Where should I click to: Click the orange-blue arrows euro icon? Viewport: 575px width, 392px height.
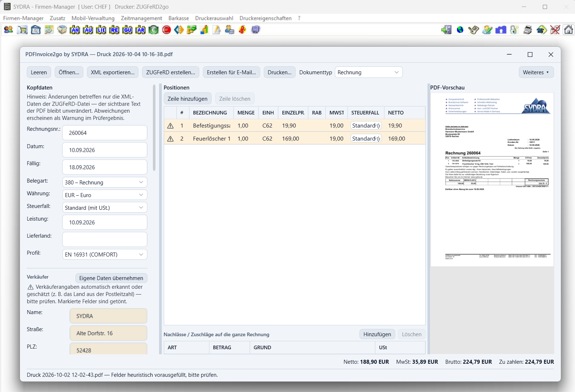pos(179,30)
